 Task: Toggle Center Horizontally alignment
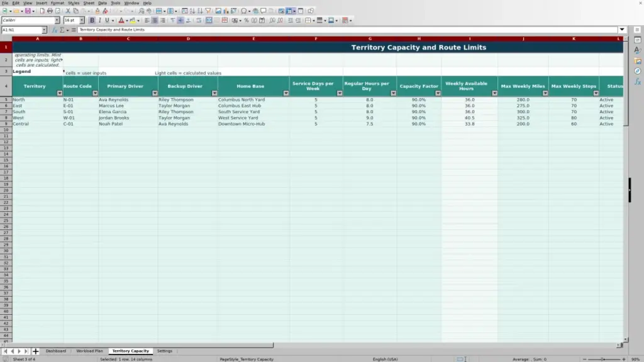click(155, 20)
